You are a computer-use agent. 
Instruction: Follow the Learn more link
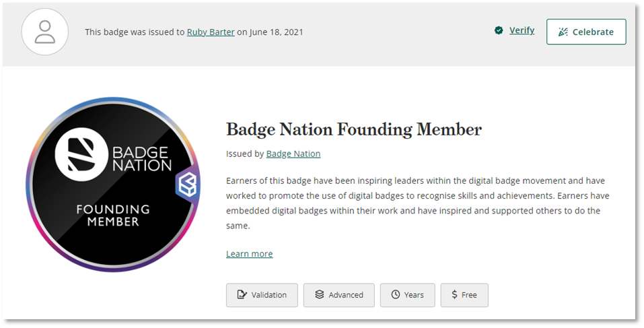coord(249,254)
